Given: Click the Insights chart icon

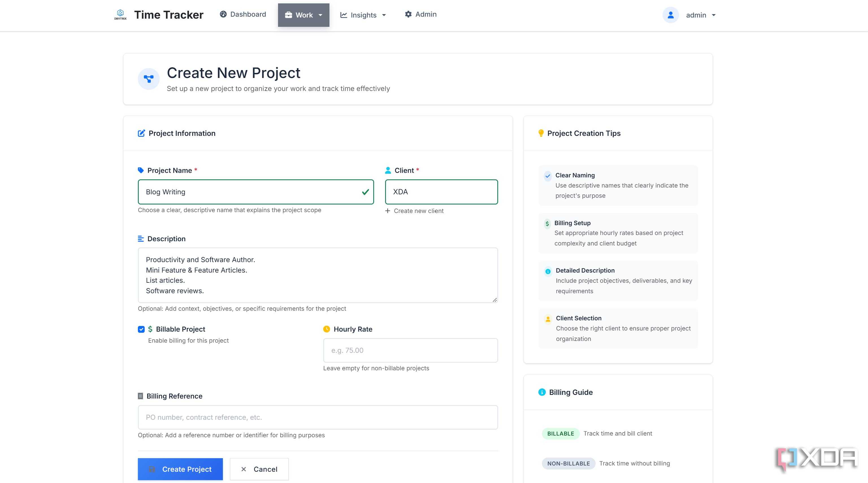Looking at the screenshot, I should point(344,15).
